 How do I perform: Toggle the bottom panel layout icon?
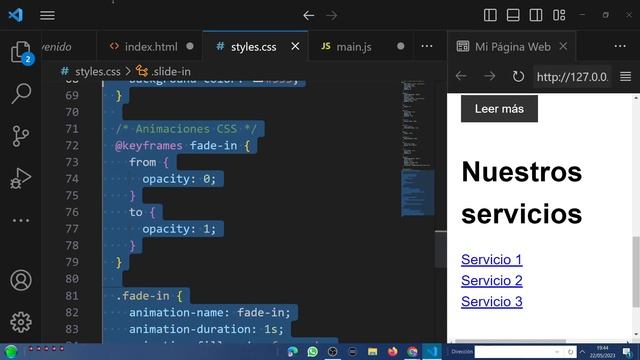[x=513, y=15]
